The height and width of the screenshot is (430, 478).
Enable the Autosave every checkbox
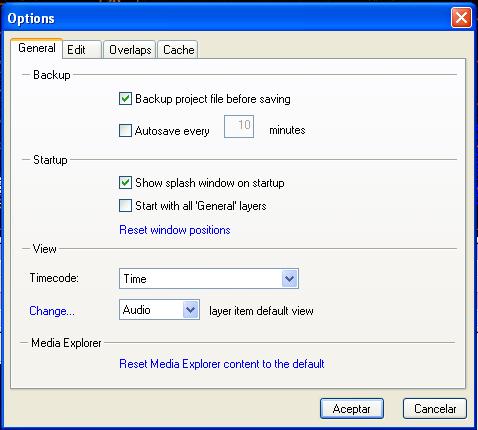point(125,130)
